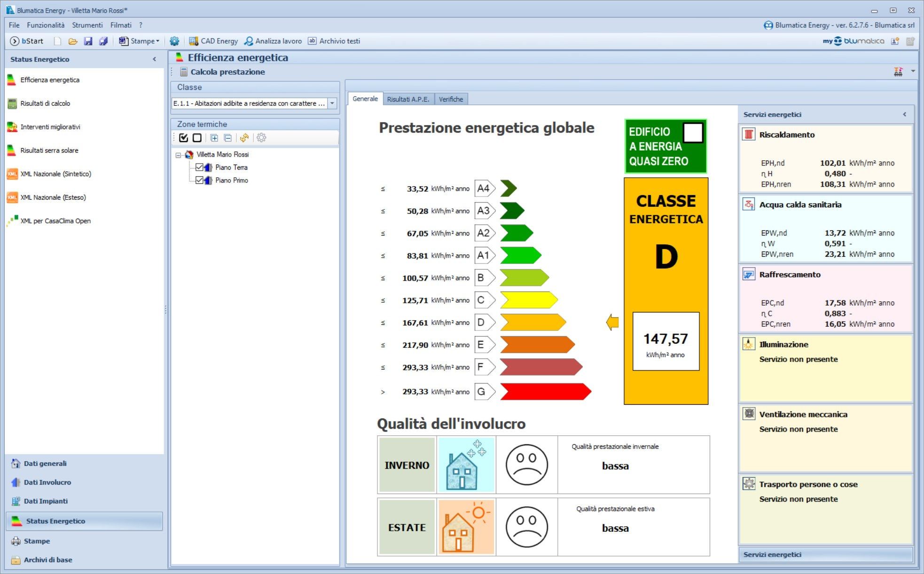Open the Classe dropdown list
This screenshot has width=924, height=574.
pyautogui.click(x=333, y=103)
